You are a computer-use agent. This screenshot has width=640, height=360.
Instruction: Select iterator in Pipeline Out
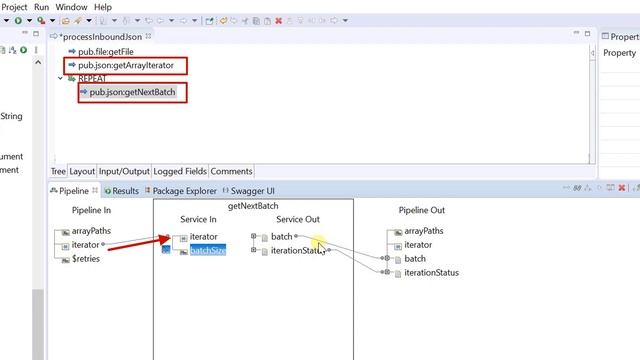pyautogui.click(x=418, y=245)
